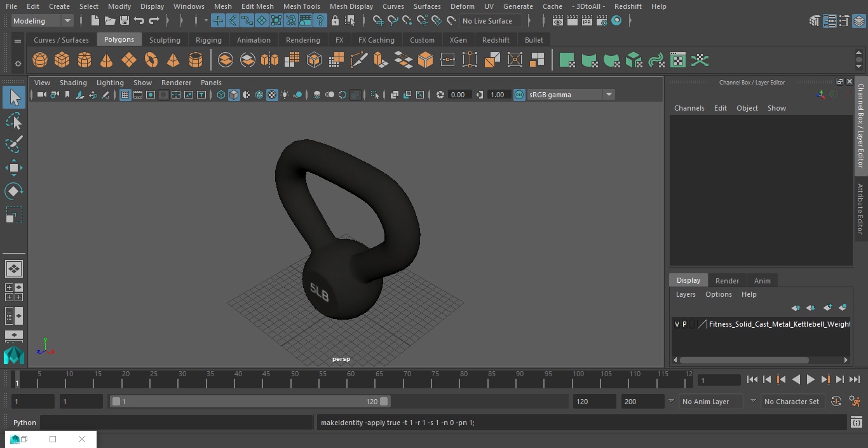This screenshot has height=448, width=868.
Task: Click the Multi-Cut tool shelf icon
Action: click(x=359, y=60)
